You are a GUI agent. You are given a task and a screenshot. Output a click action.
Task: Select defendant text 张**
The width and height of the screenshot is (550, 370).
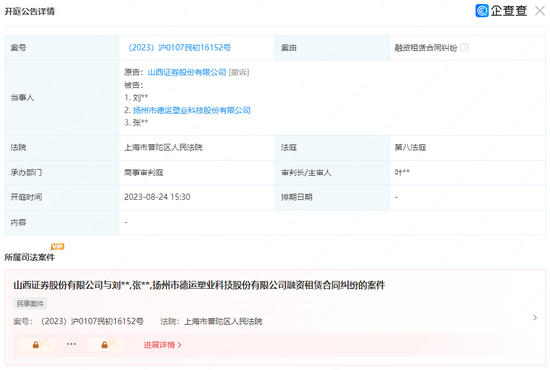[x=140, y=122]
